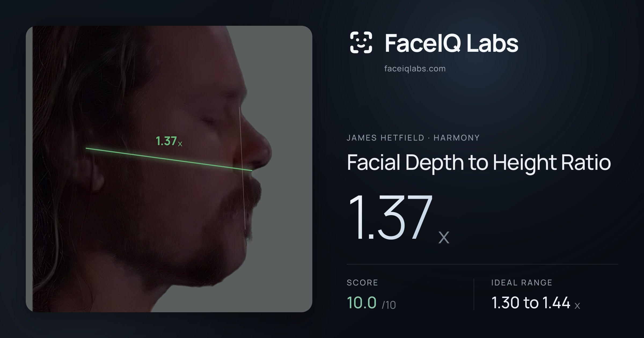Open the faceiqlabs.com link
This screenshot has width=644, height=338.
pos(415,69)
